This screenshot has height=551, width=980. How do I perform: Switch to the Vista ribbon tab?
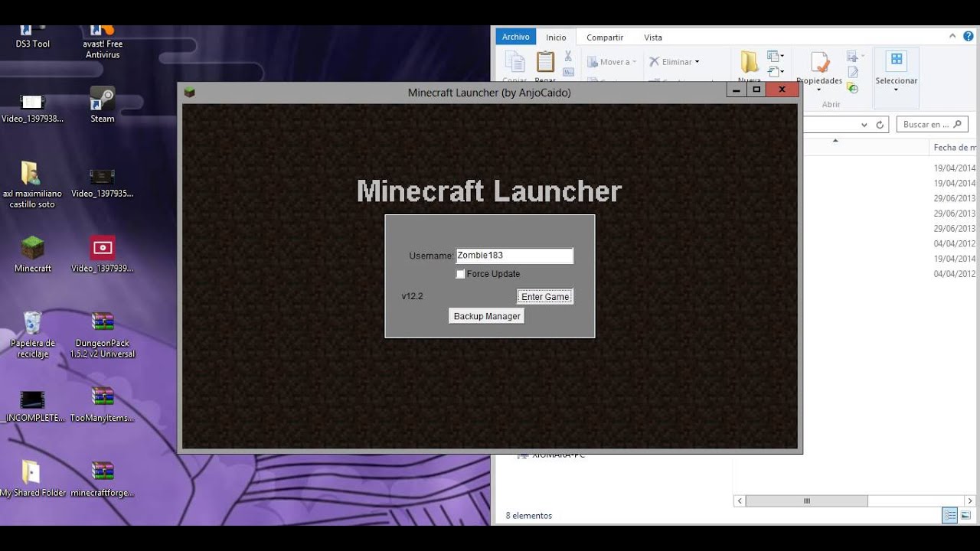coord(653,37)
